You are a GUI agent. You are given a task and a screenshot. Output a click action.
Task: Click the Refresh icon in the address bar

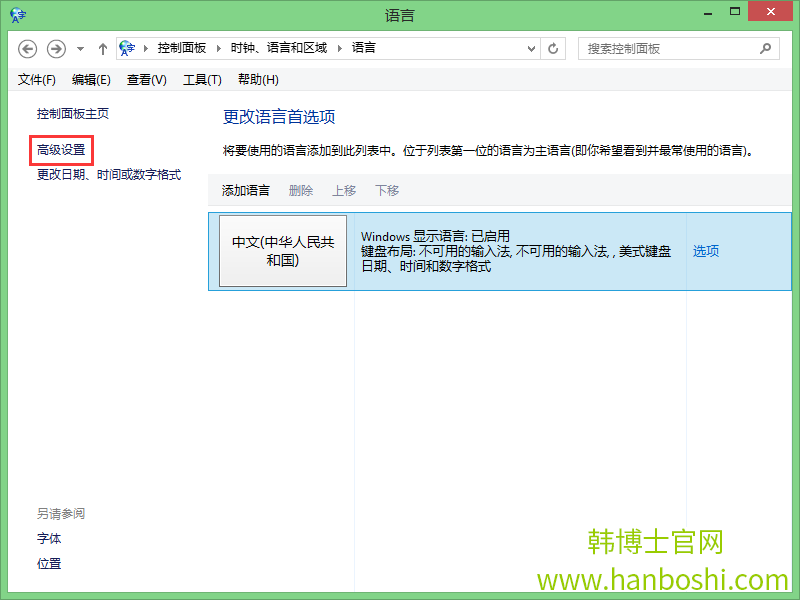[x=553, y=48]
